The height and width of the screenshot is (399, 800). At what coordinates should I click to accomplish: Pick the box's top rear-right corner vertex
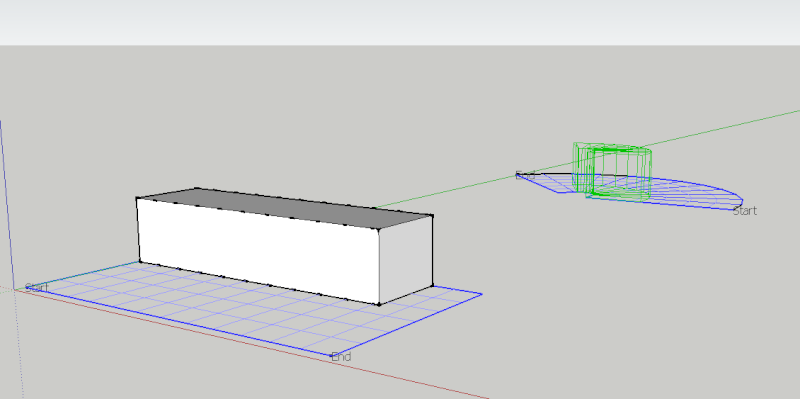(432, 216)
